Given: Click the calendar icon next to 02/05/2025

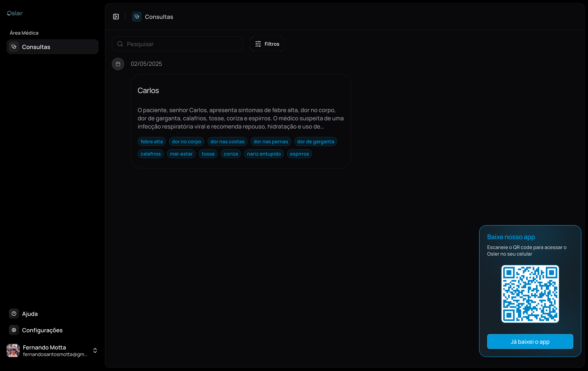Looking at the screenshot, I should tap(118, 64).
